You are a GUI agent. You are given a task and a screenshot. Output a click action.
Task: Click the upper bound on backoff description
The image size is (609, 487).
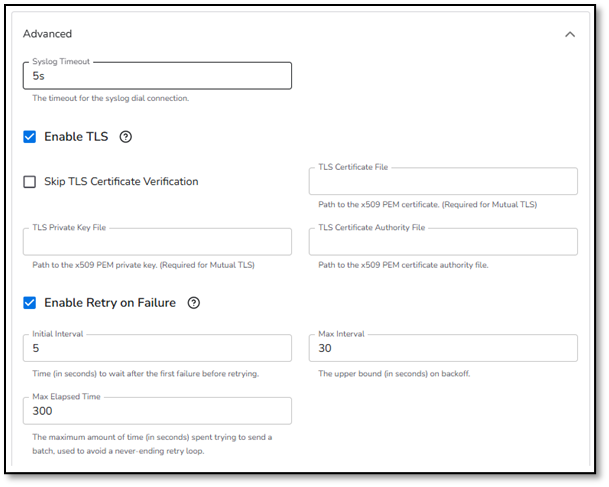pos(394,374)
